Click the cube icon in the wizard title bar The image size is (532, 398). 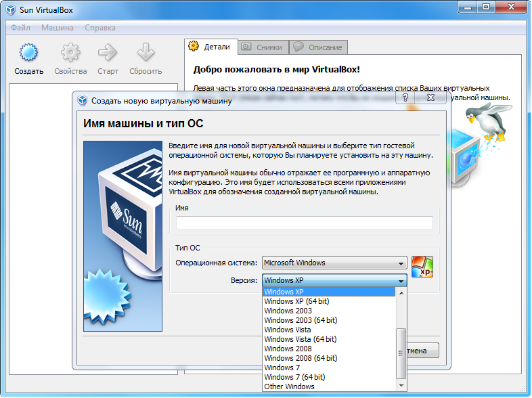83,101
